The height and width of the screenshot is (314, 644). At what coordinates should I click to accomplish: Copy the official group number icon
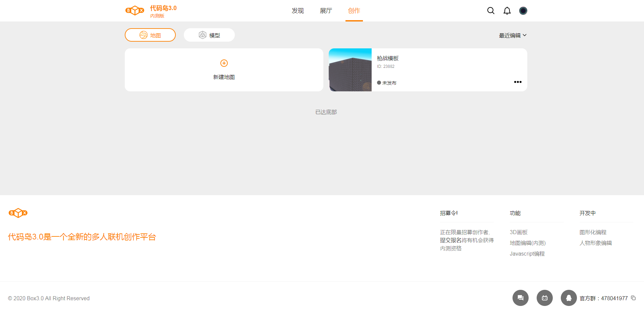pos(633,298)
